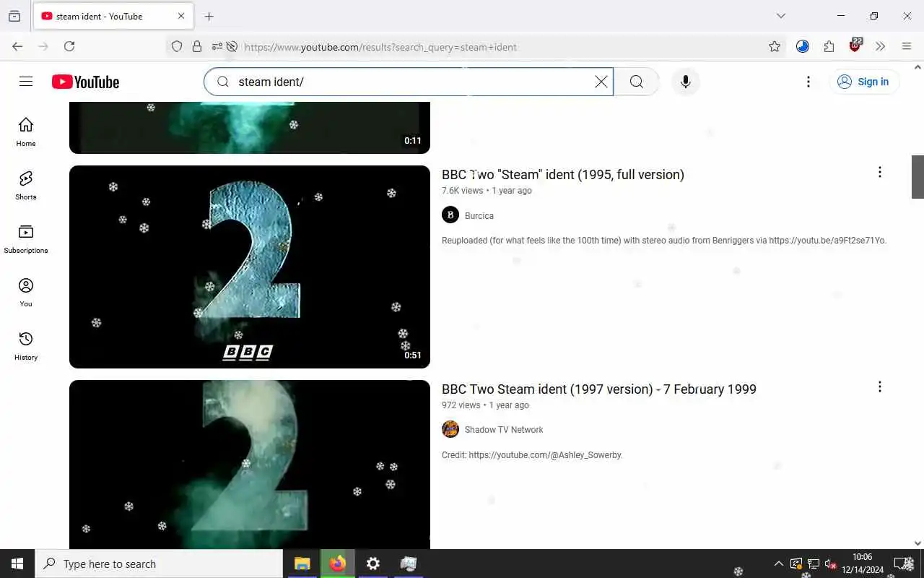Click the blue circular extension icon in toolbar
The width and height of the screenshot is (924, 578).
click(x=803, y=46)
